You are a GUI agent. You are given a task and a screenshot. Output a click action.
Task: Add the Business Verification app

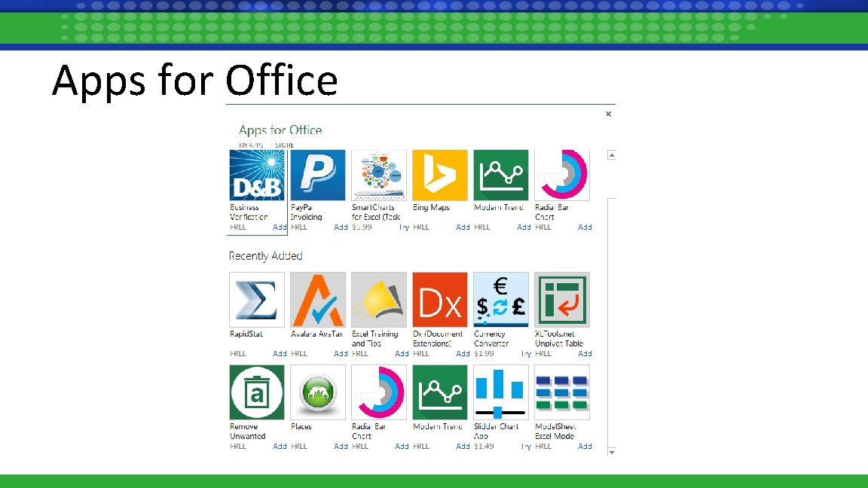click(x=280, y=227)
